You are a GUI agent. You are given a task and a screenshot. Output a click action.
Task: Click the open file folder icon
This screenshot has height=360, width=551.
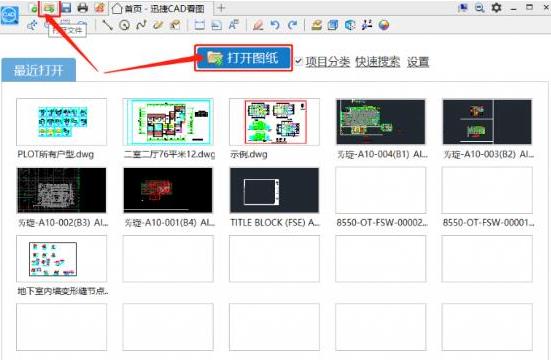point(49,8)
